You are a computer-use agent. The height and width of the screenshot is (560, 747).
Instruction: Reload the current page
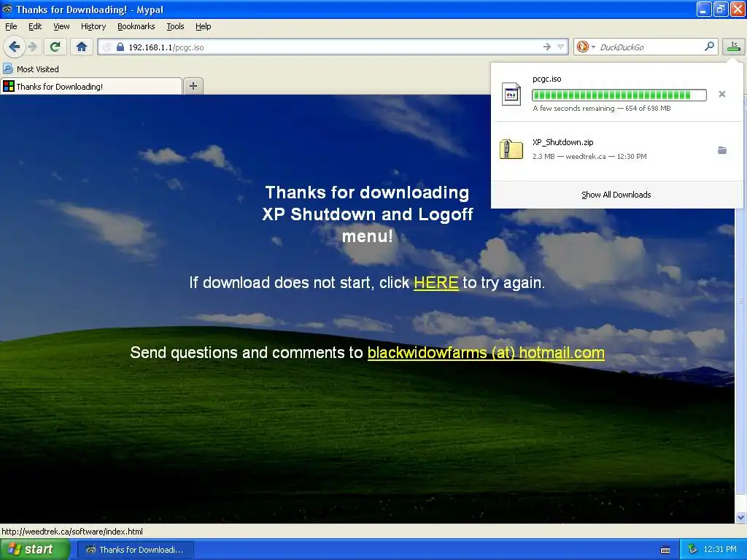55,47
